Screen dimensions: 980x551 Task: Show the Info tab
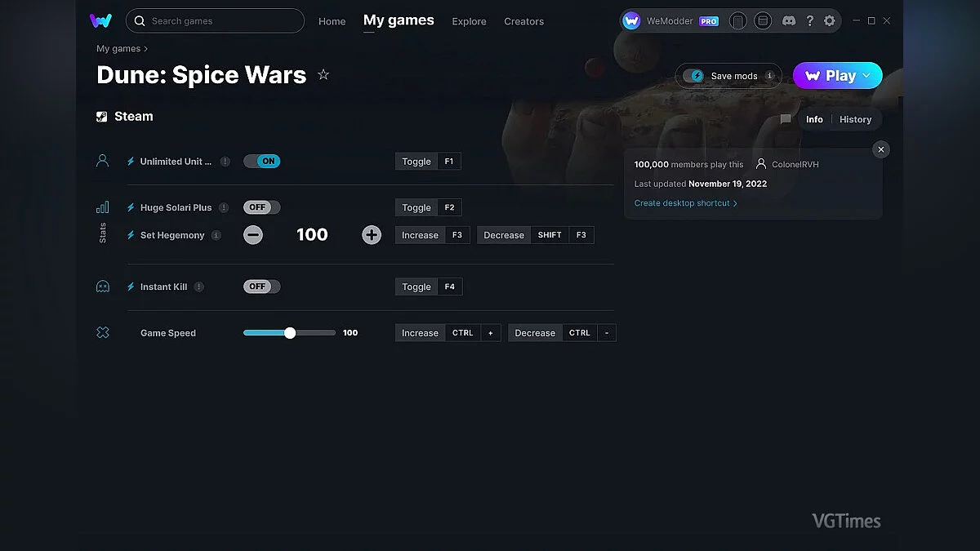pos(814,119)
